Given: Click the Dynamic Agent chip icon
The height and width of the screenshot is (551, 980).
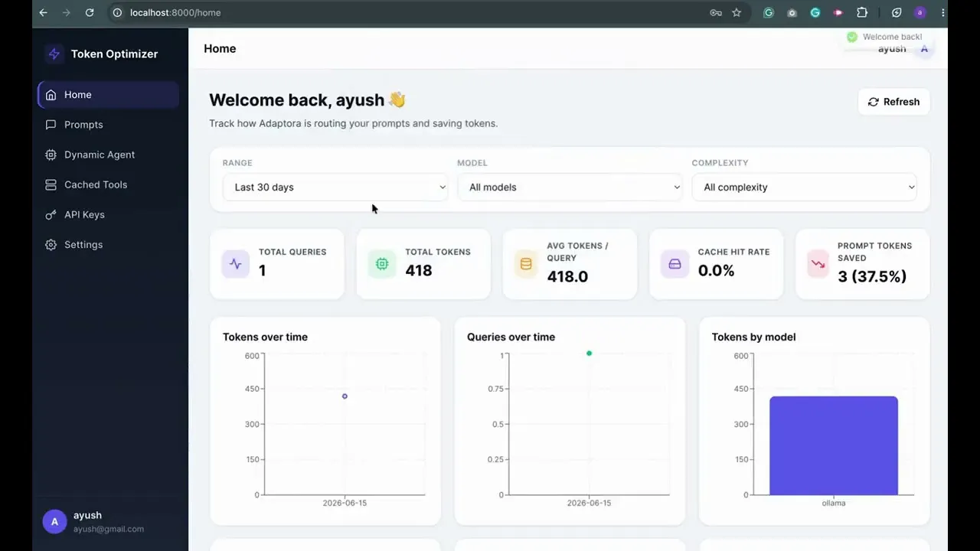Looking at the screenshot, I should pyautogui.click(x=51, y=155).
